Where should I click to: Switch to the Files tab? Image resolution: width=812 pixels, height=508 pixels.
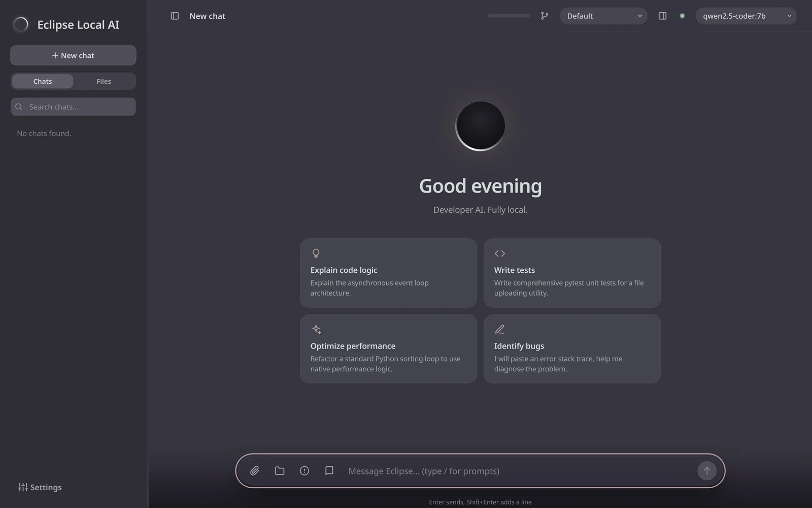[x=104, y=81]
